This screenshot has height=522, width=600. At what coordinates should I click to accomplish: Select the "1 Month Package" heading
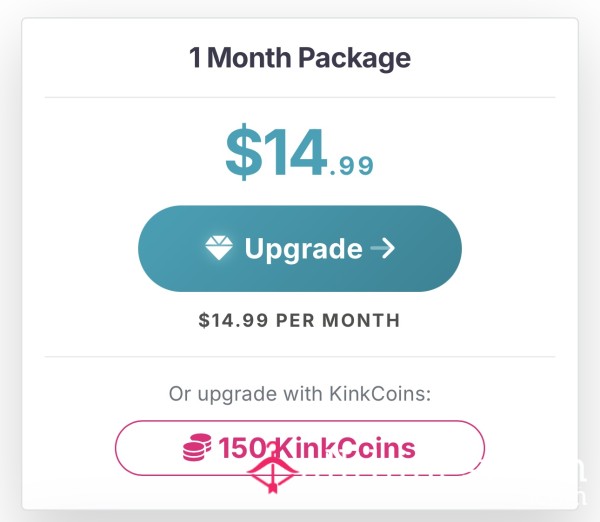300,57
